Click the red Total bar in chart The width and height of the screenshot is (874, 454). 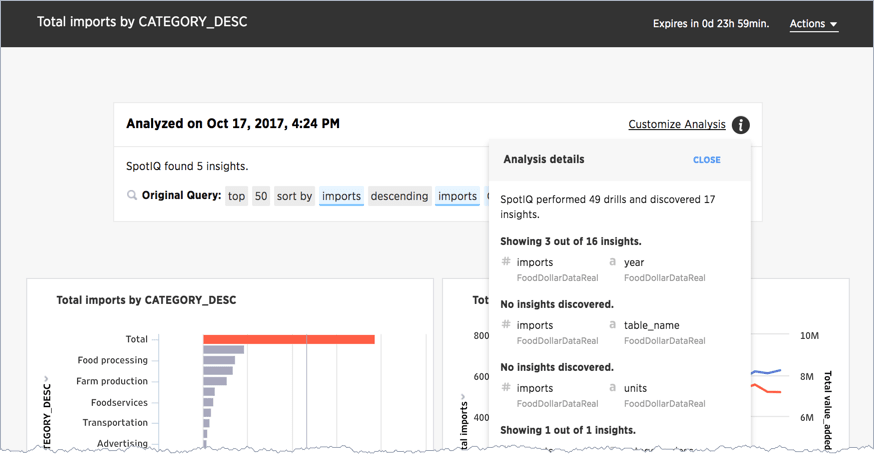pos(288,340)
